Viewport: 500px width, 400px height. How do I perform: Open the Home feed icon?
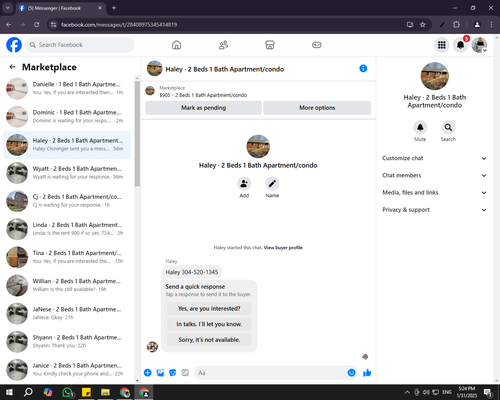(x=176, y=45)
